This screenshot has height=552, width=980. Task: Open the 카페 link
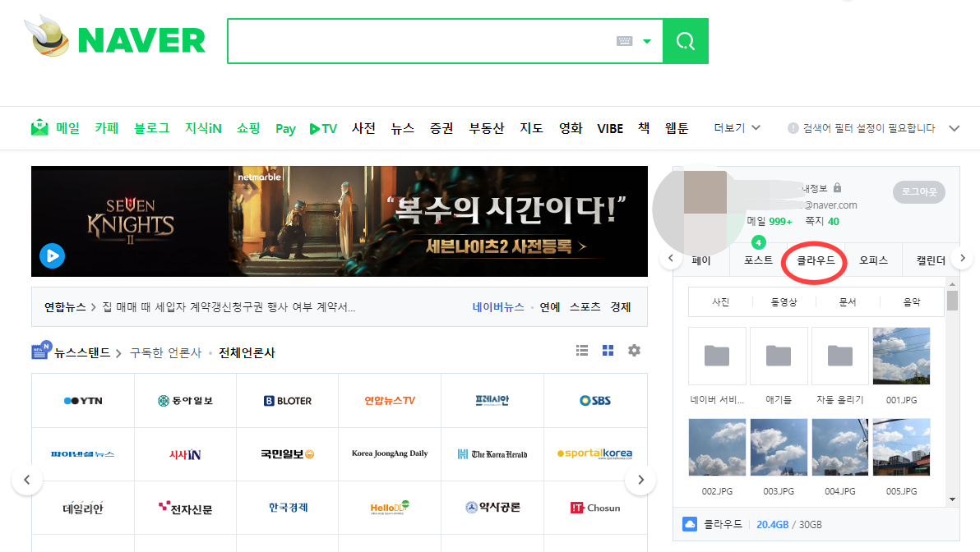pos(106,128)
